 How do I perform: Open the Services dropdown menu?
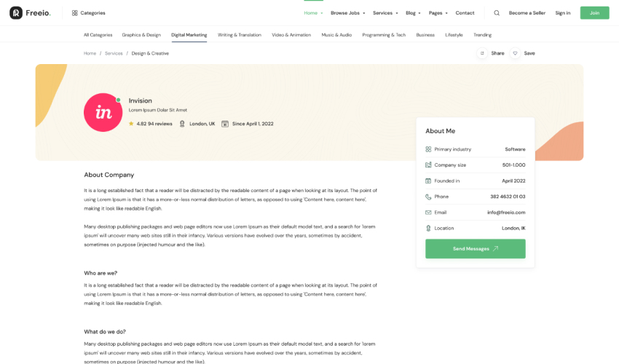pos(385,12)
